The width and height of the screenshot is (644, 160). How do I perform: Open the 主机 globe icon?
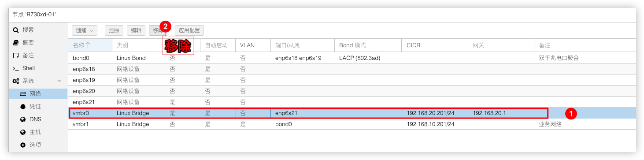(23, 132)
